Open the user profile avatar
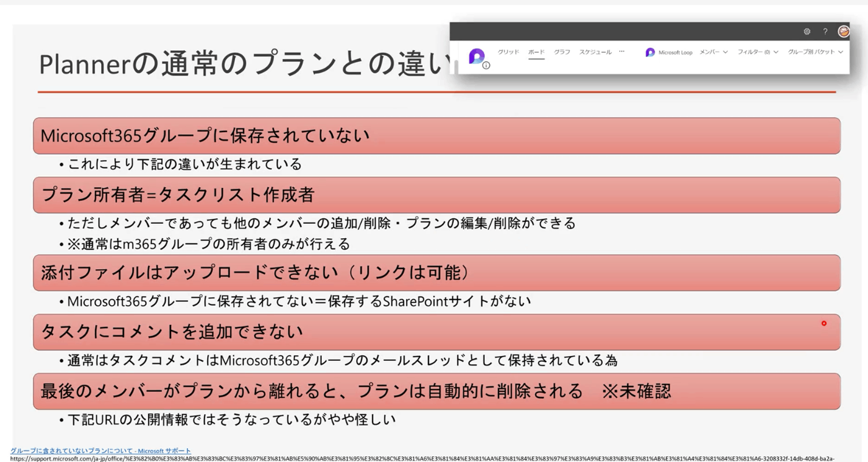 [843, 31]
